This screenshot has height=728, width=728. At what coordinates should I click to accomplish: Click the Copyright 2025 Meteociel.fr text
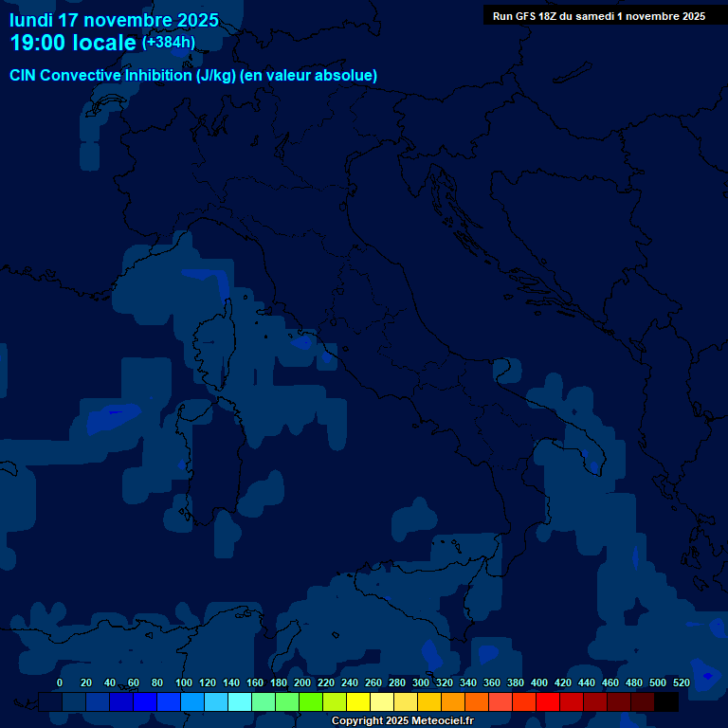click(402, 721)
